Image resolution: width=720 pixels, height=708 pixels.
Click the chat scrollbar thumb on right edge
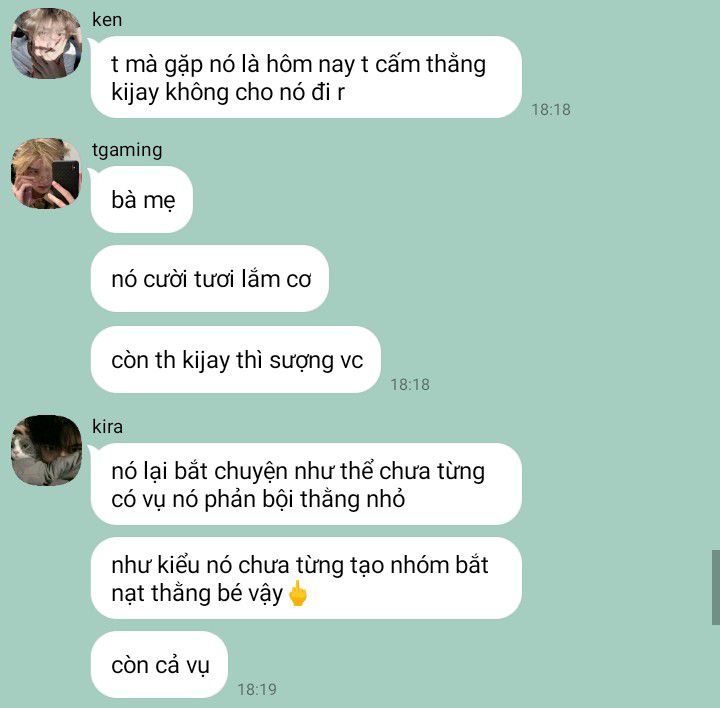pyautogui.click(x=716, y=587)
